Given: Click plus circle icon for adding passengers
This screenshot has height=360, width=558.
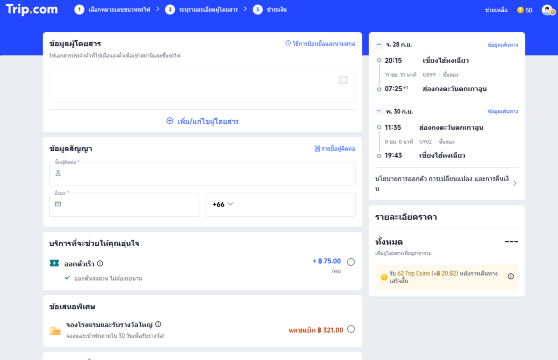Looking at the screenshot, I should [170, 121].
